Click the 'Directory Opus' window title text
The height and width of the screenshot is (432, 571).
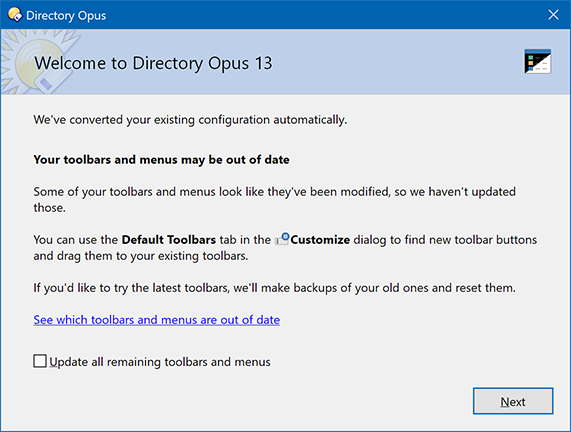[66, 16]
